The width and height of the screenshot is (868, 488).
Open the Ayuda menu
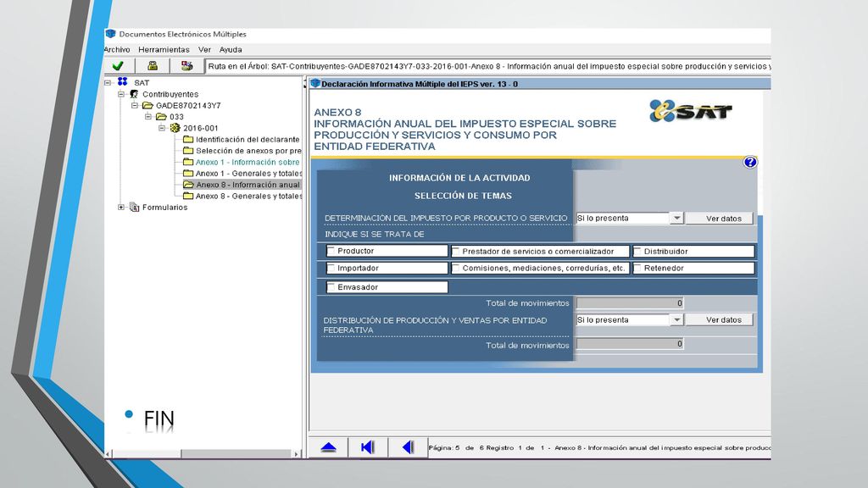pyautogui.click(x=231, y=50)
